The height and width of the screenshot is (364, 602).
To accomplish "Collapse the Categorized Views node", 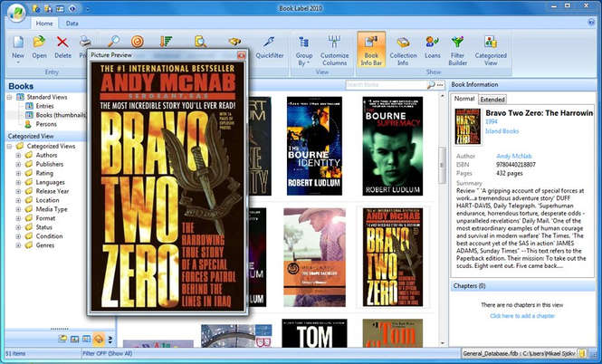I will pos(10,147).
